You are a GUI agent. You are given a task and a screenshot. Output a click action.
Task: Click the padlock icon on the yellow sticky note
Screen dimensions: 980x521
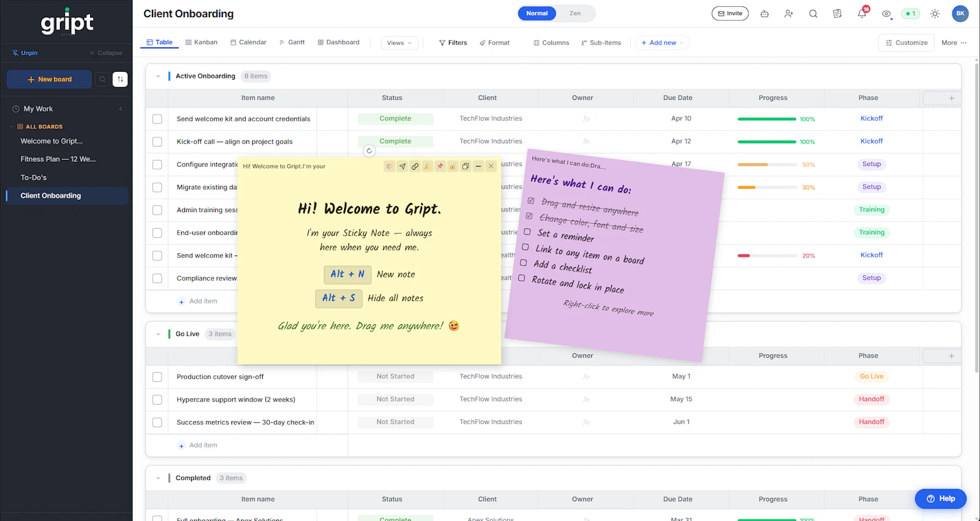(x=453, y=166)
